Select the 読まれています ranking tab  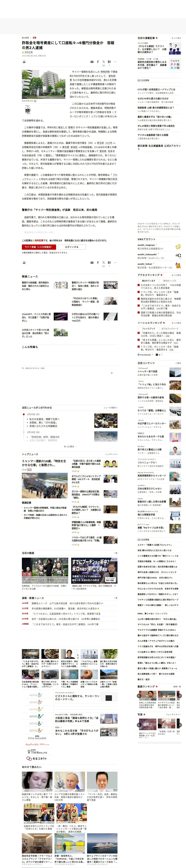coord(148,281)
